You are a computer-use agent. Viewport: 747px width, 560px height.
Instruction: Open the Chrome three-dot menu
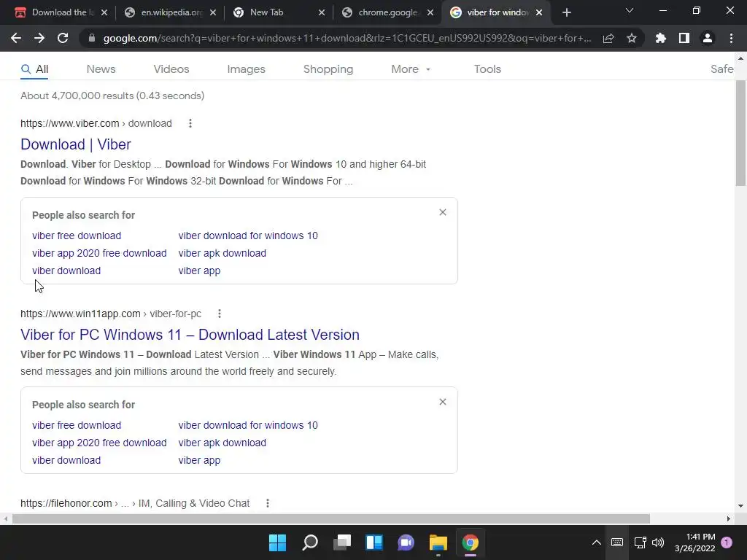(731, 38)
